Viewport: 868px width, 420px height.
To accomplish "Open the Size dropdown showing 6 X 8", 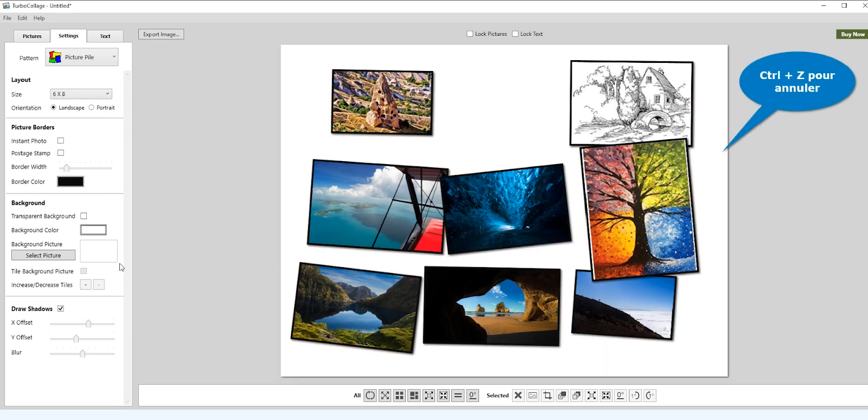I will [x=81, y=94].
